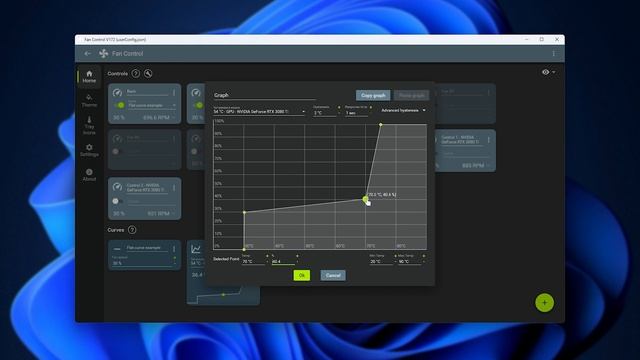This screenshot has height=360, width=640.
Task: Expand the arrow next to the eye icon
Action: (553, 72)
